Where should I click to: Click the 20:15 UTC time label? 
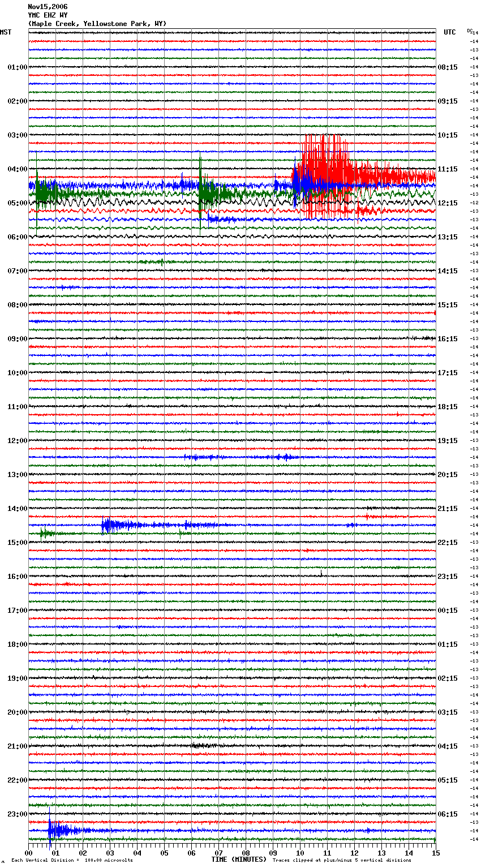(448, 475)
